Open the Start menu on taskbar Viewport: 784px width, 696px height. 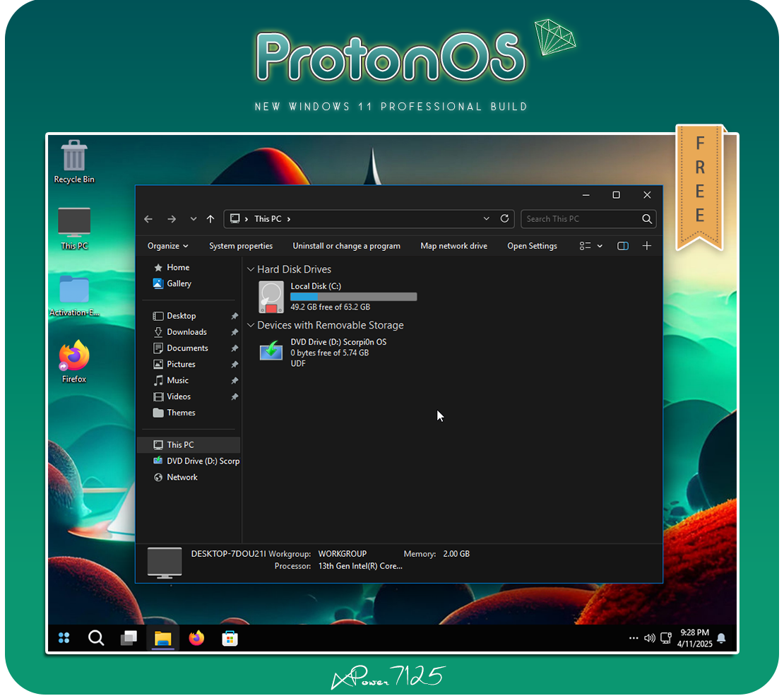point(64,638)
